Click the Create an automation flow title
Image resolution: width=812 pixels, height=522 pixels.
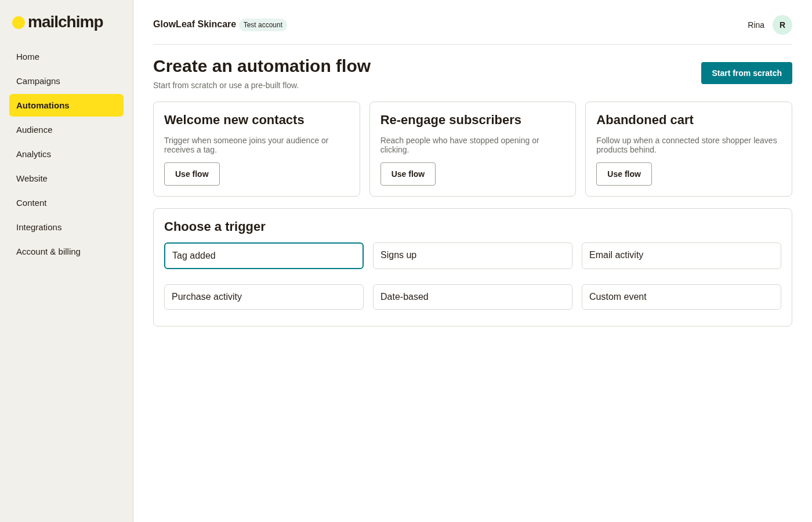coord(262,66)
